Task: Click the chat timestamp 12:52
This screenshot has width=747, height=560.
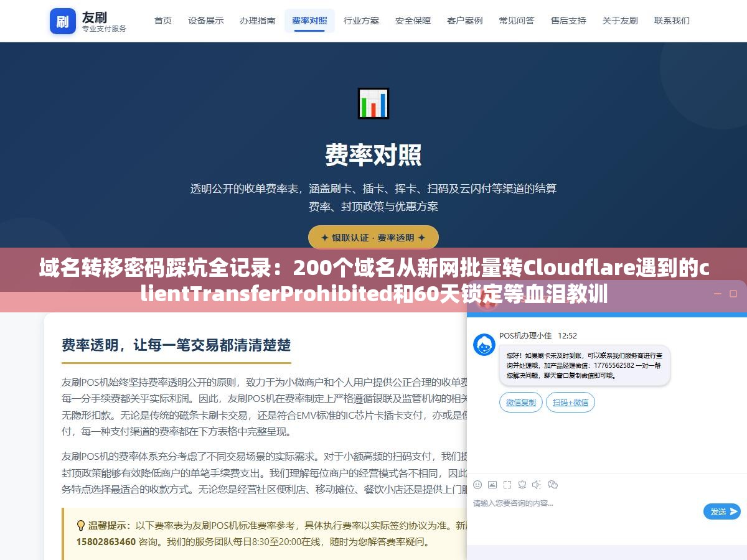Action: point(568,335)
